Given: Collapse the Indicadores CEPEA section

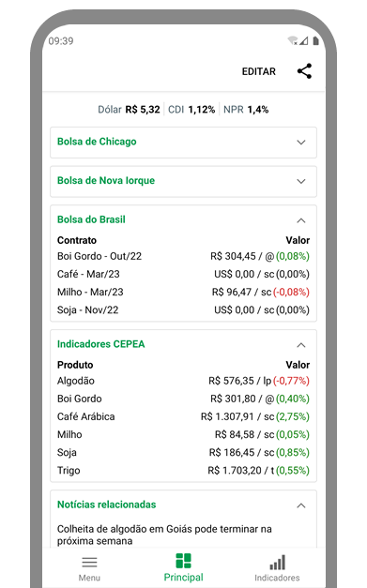Looking at the screenshot, I should (301, 345).
